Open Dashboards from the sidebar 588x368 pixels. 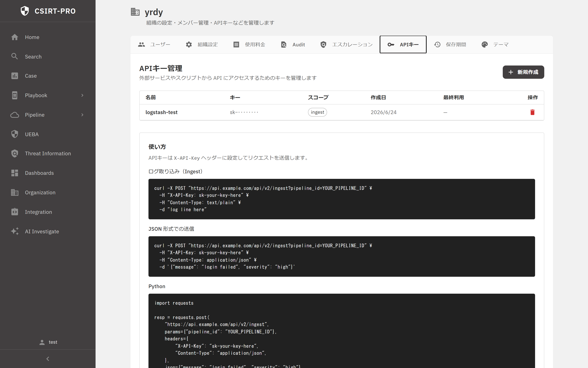(x=48, y=173)
